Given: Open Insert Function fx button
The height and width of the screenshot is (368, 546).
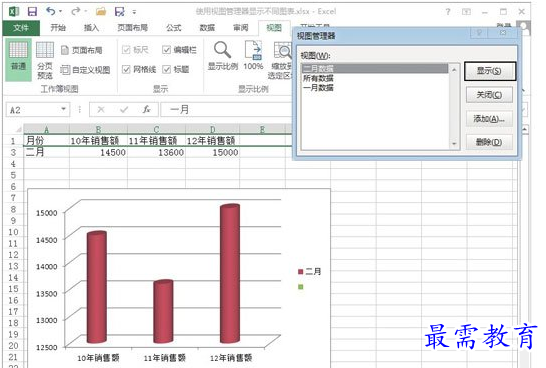Looking at the screenshot, I should coord(147,109).
